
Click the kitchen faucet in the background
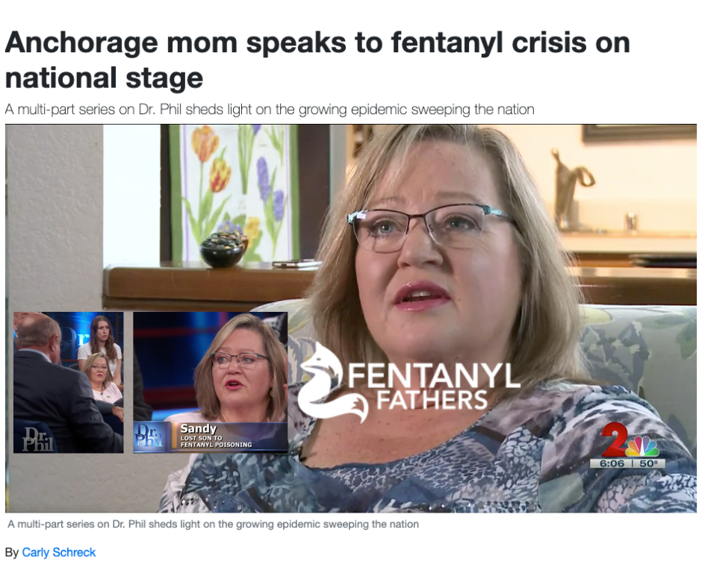tap(572, 188)
